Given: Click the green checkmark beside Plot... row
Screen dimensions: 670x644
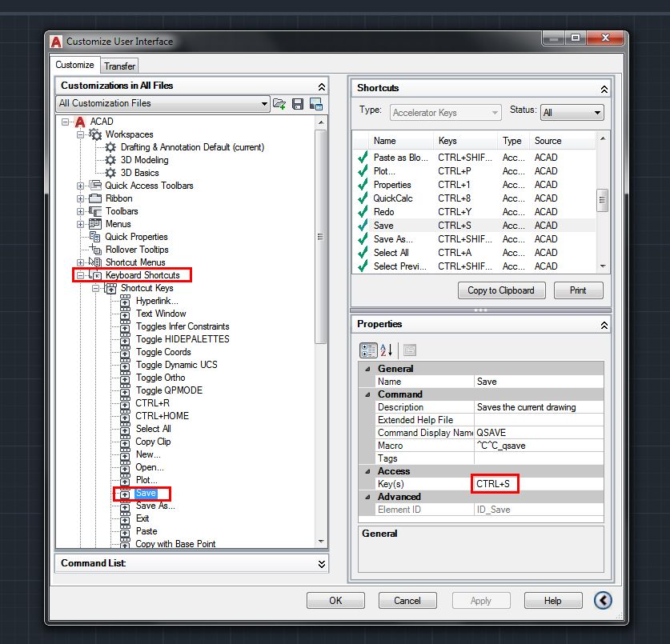Looking at the screenshot, I should coord(363,171).
